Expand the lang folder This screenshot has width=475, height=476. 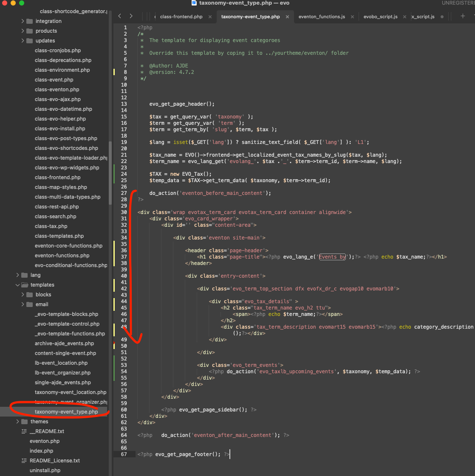tap(17, 275)
